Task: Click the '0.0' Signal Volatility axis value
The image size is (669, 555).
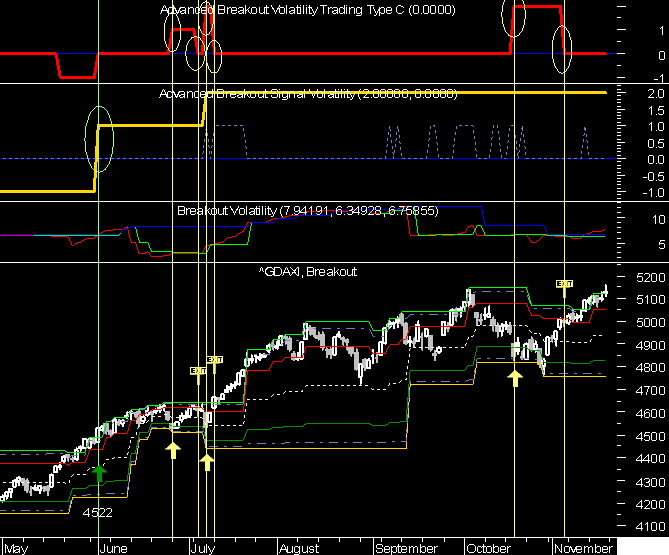Action: [656, 160]
